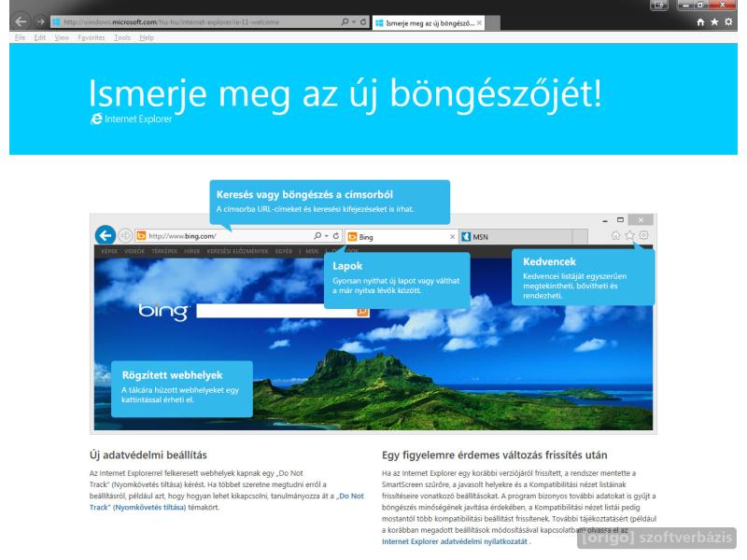
Task: Click the illustration's refresh icon
Action: click(x=336, y=236)
